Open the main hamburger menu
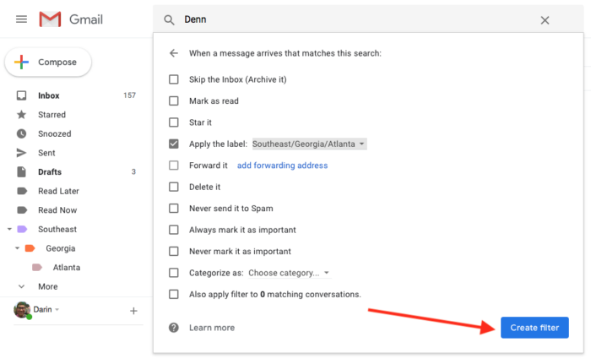 pyautogui.click(x=21, y=19)
